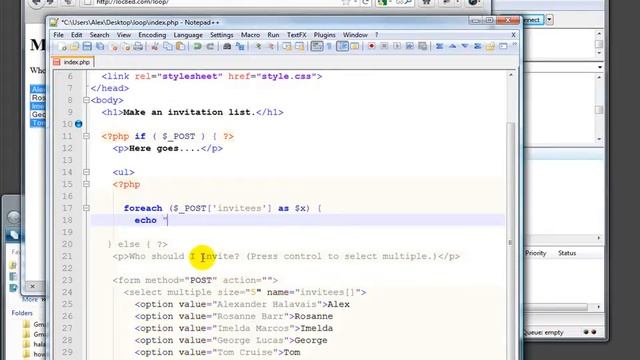Viewport: 640px width, 360px height.
Task: Open the Settings menu
Action: pyautogui.click(x=222, y=35)
